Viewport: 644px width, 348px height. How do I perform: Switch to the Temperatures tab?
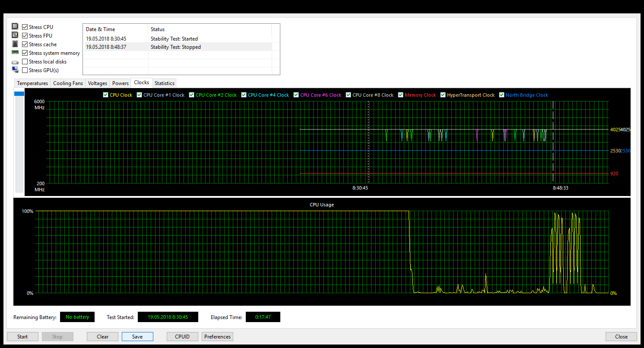tap(32, 83)
